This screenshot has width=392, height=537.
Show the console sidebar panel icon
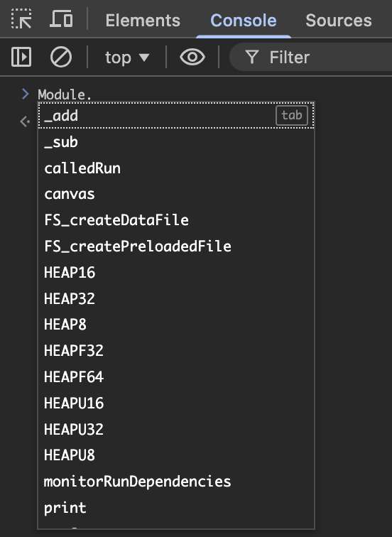coord(21,57)
